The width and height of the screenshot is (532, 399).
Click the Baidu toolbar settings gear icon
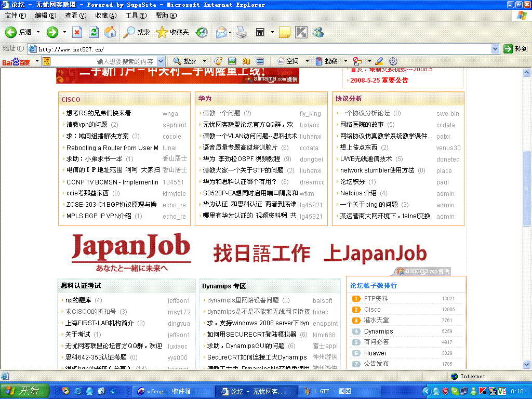(393, 61)
